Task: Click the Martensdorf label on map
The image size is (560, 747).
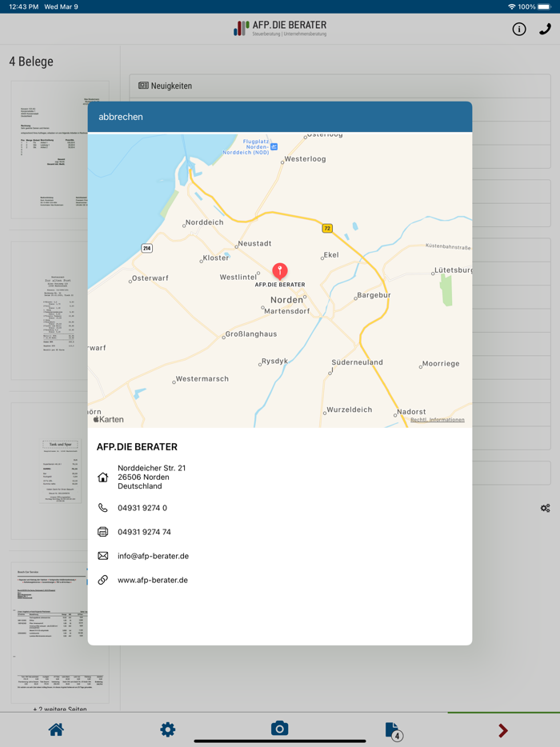Action: 287,311
